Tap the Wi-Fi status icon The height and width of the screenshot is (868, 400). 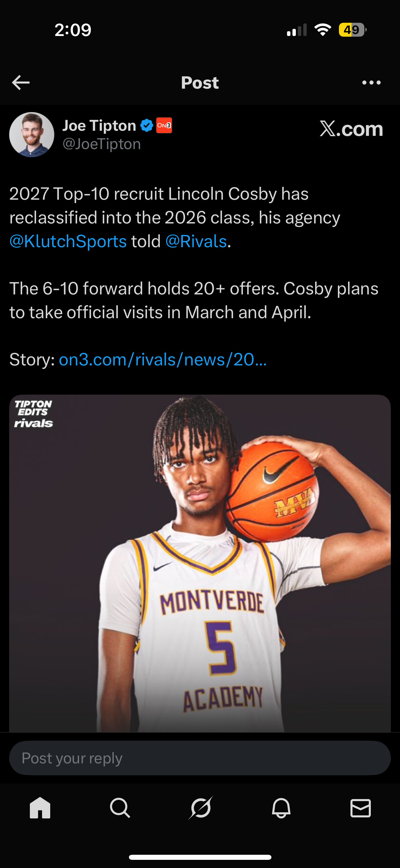pos(323,30)
